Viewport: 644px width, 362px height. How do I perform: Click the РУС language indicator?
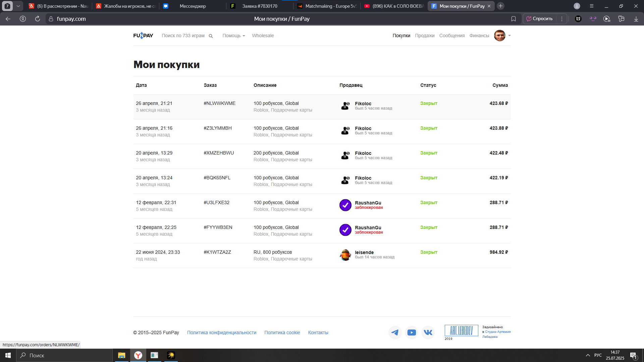pos(598,355)
